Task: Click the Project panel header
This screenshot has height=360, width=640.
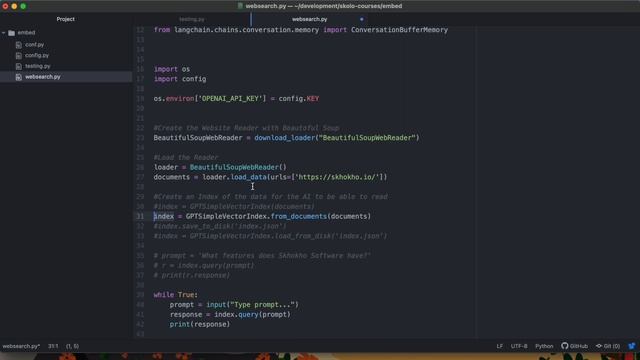Action: (65, 19)
